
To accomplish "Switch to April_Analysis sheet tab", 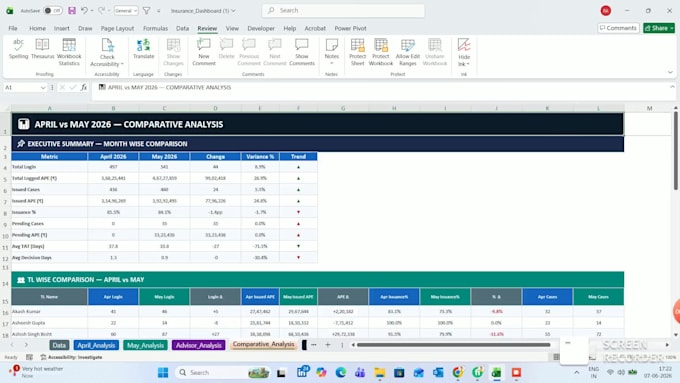I will point(96,345).
